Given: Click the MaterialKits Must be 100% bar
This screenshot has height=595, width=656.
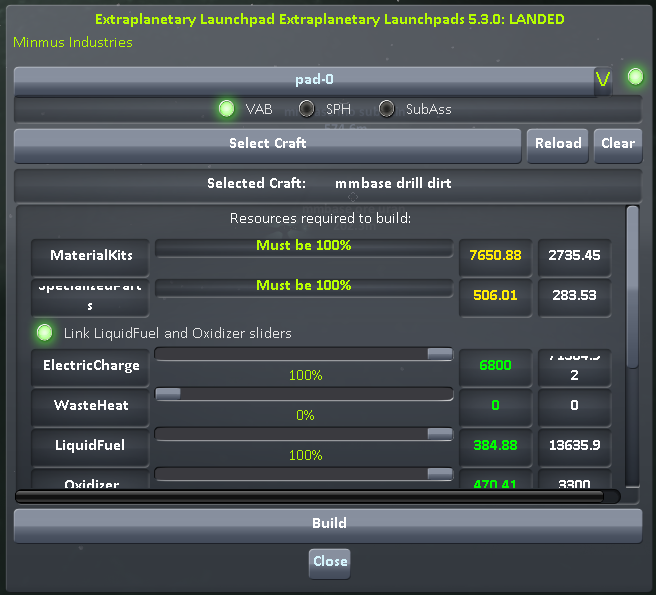Looking at the screenshot, I should (x=304, y=247).
